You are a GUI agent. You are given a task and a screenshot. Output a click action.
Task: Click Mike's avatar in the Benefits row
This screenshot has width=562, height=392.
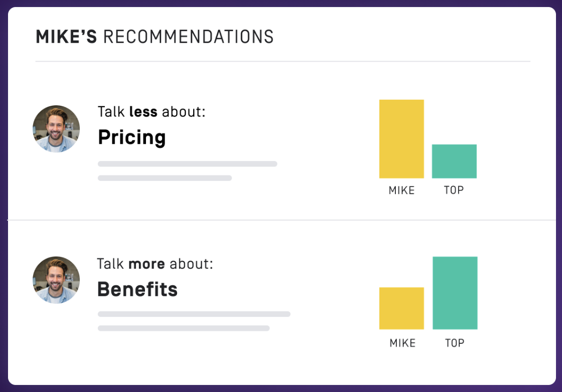(x=56, y=280)
